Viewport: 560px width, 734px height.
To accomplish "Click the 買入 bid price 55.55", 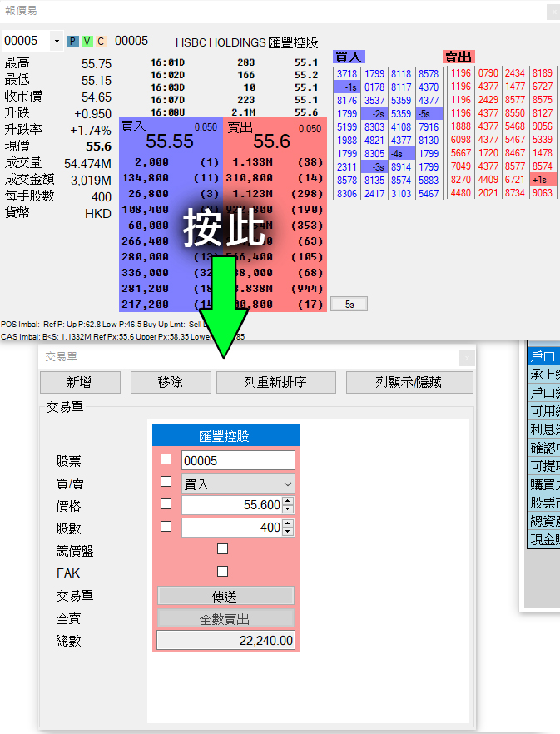I will point(170,141).
